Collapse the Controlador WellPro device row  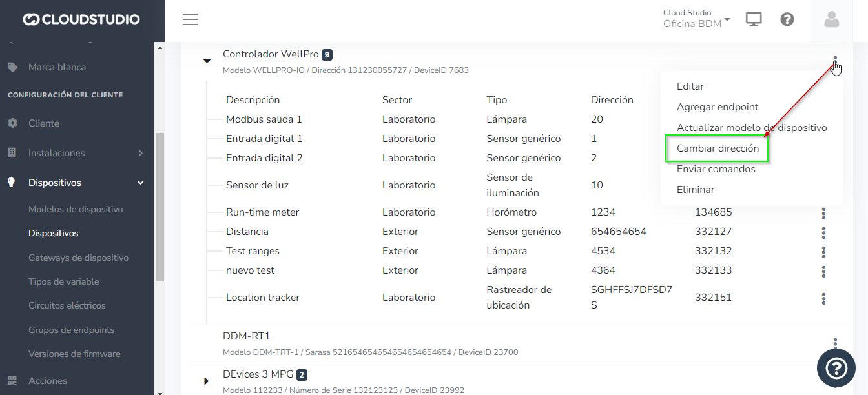point(207,61)
